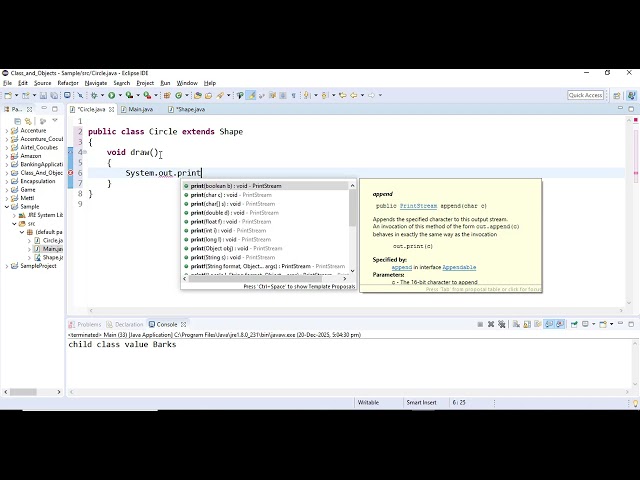Click Remove All Terminated Launches icon
640x480 pixels.
pos(502,324)
